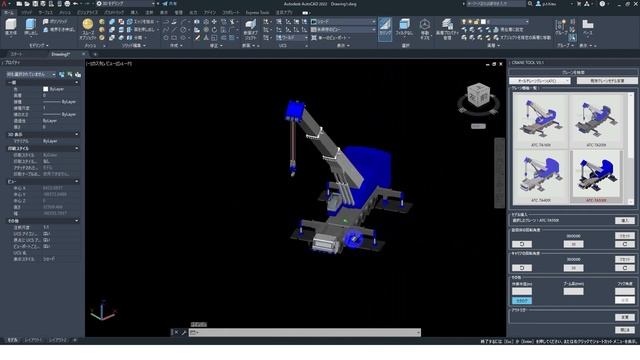Activate the Presspull (境界引き伸ばし) tool
This screenshot has width=640, height=360.
click(x=59, y=29)
